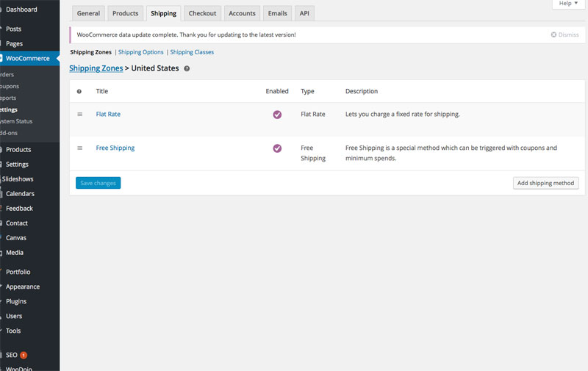Go back via Shipping Zones breadcrumb
The height and width of the screenshot is (371, 588).
pos(96,68)
